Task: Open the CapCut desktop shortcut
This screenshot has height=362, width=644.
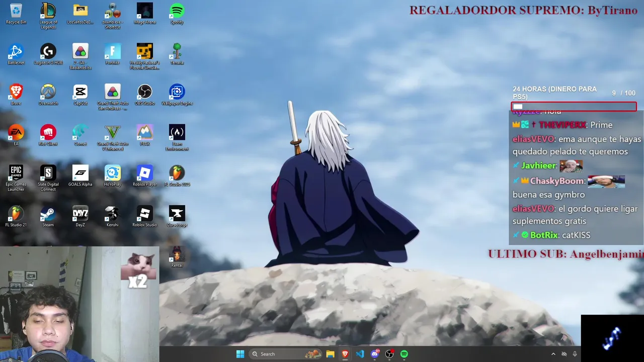Action: pyautogui.click(x=80, y=95)
